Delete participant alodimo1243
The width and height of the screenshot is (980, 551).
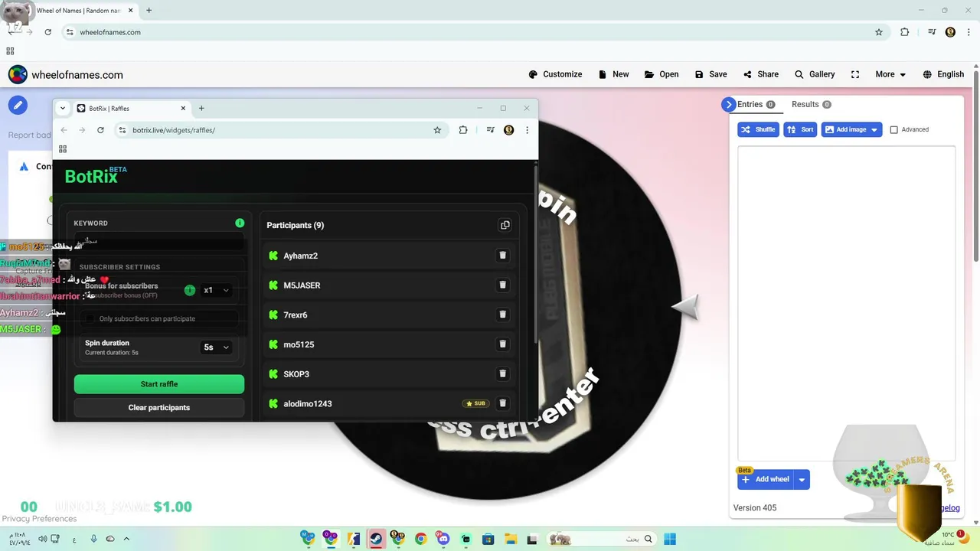[502, 403]
